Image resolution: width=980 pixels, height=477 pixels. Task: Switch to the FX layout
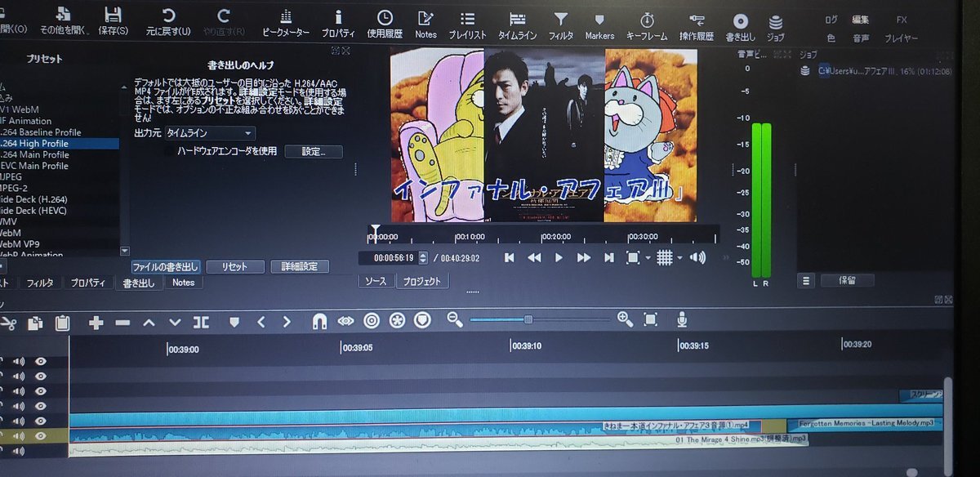click(x=902, y=20)
